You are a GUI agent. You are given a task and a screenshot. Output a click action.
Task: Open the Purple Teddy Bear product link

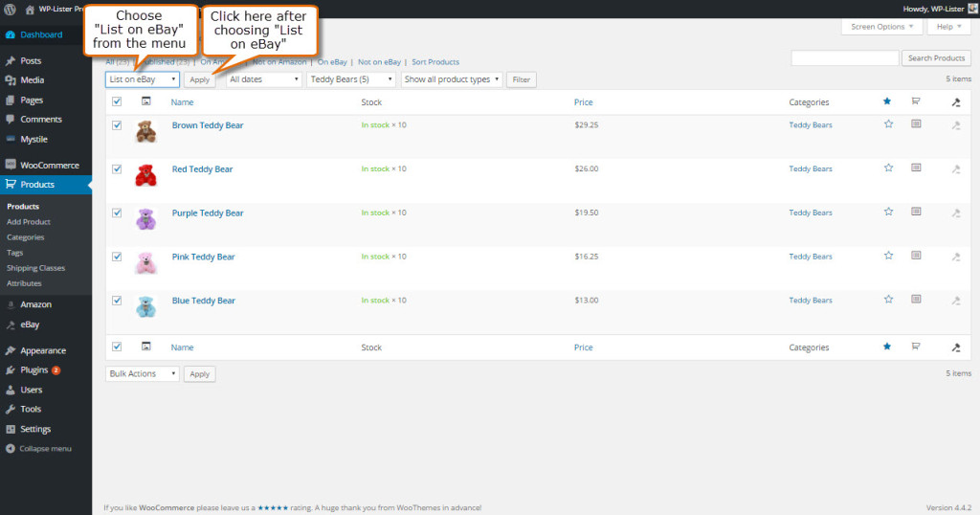pyautogui.click(x=208, y=213)
